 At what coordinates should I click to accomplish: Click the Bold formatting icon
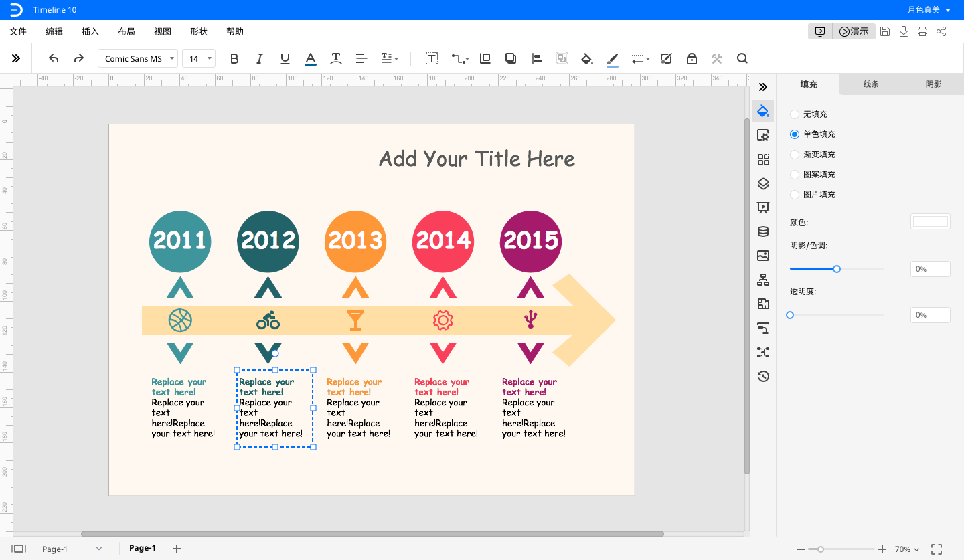[234, 59]
